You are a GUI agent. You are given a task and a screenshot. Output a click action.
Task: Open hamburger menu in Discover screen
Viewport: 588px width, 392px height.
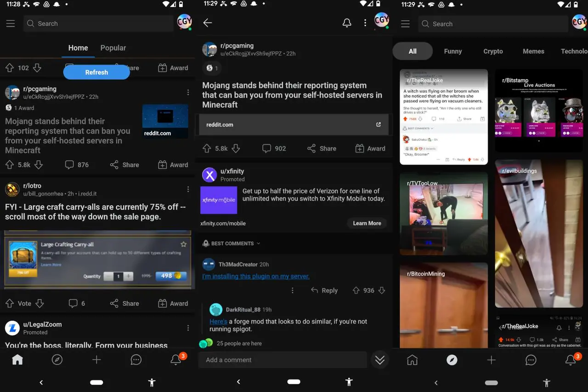(x=405, y=24)
